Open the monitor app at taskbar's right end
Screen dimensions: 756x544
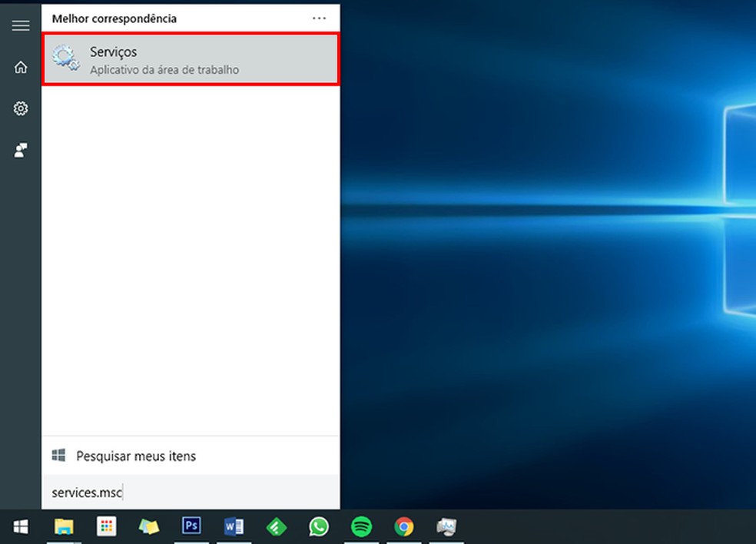[x=446, y=526]
